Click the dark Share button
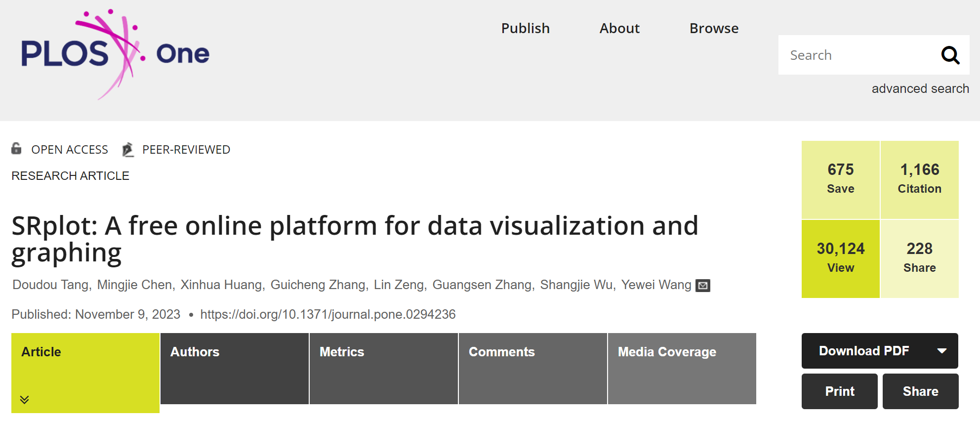Viewport: 980px width, 422px height. pyautogui.click(x=921, y=391)
